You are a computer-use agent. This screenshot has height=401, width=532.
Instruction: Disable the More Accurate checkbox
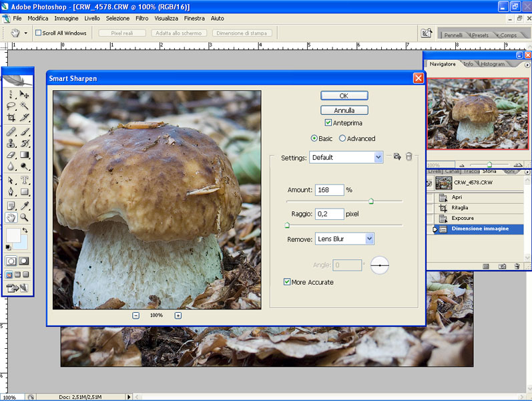287,282
